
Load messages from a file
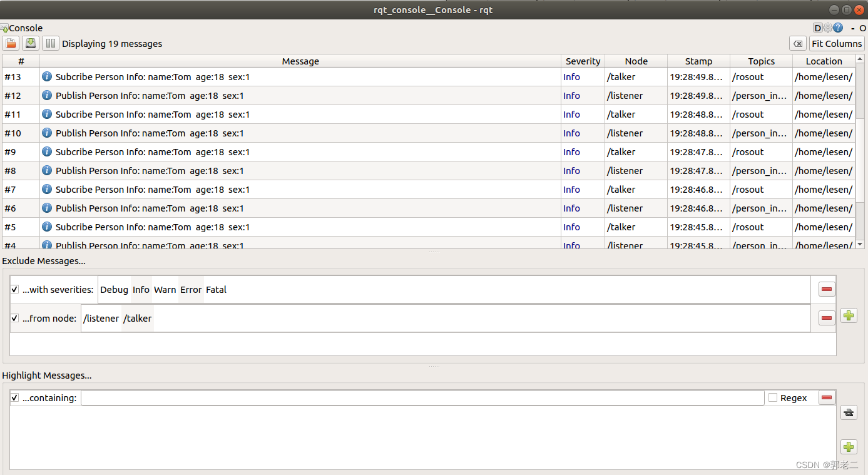[11, 43]
